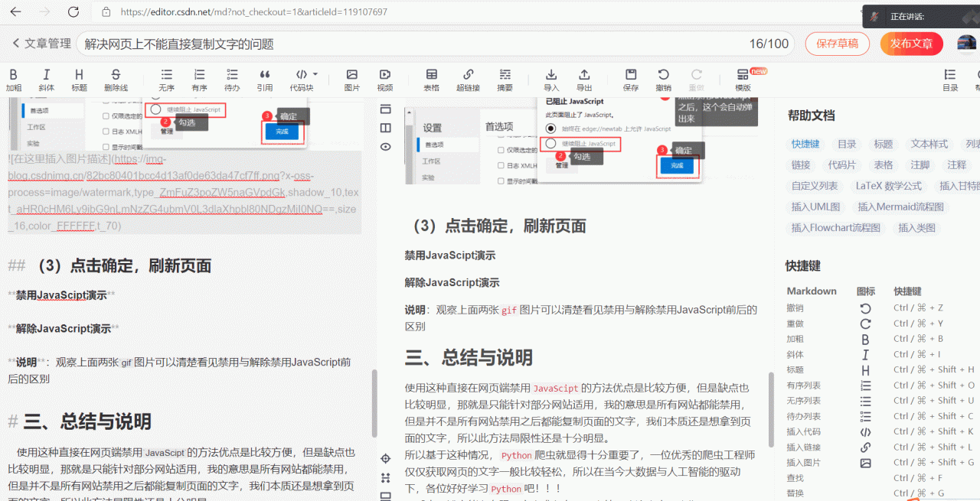The height and width of the screenshot is (501, 980).
Task: Open the code block type dropdown arrow
Action: [315, 75]
